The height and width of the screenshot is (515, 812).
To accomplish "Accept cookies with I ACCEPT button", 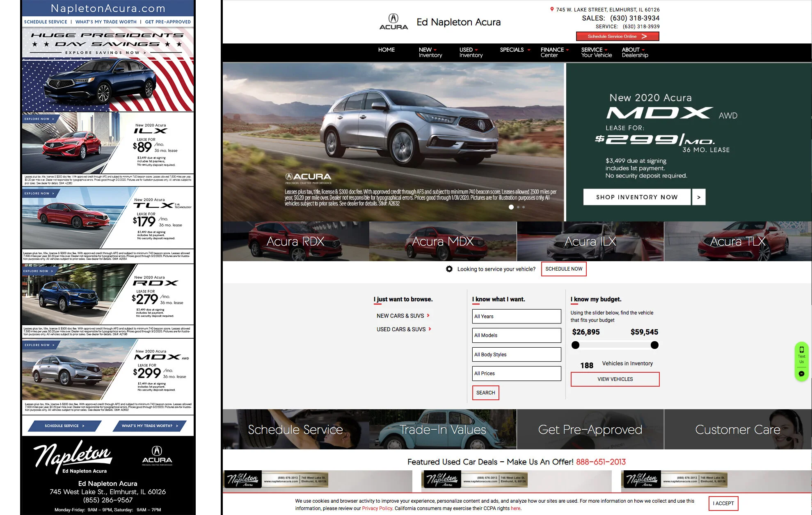I will tap(723, 504).
